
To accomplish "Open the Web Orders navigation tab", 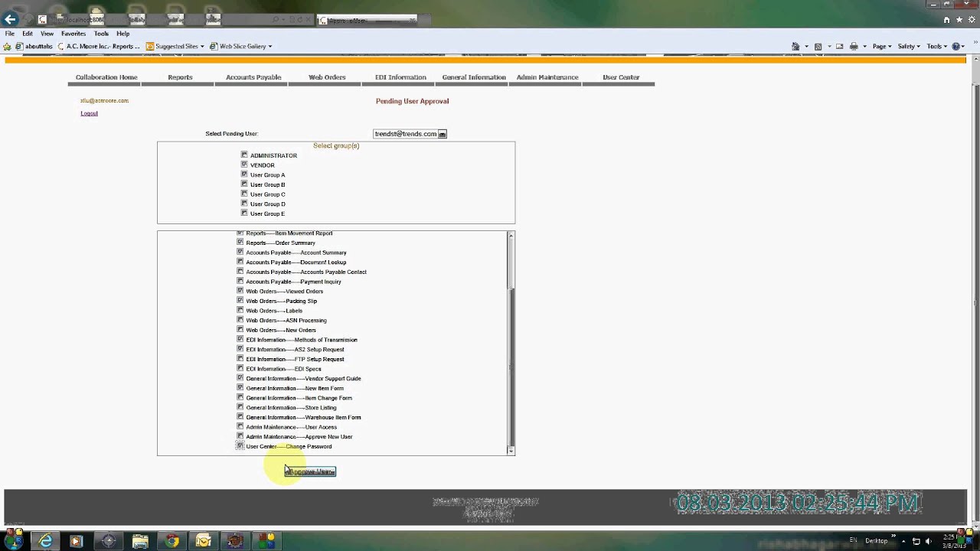I will pos(327,77).
